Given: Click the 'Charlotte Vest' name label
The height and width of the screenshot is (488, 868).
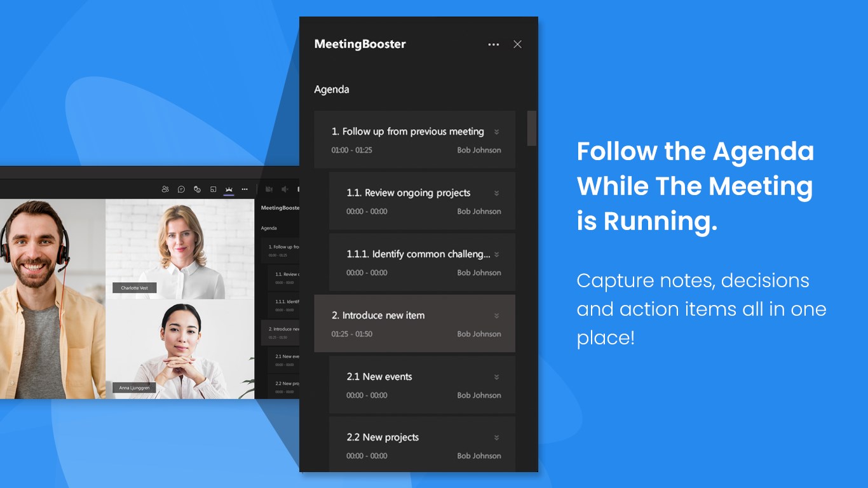Looking at the screenshot, I should (135, 288).
